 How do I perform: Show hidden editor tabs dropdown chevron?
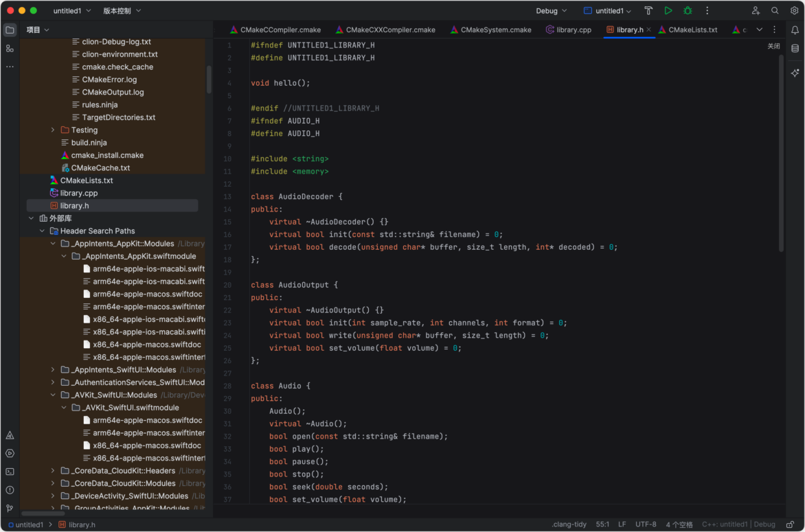(x=759, y=30)
